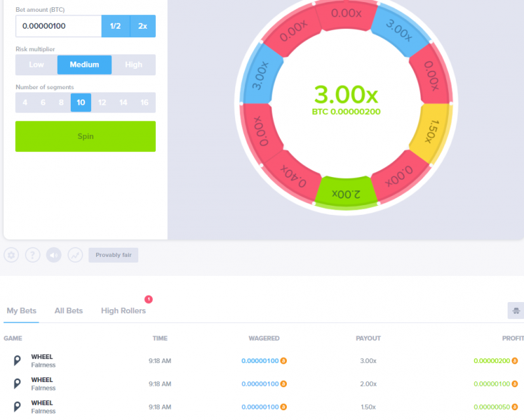524x420 pixels.
Task: Select Medium risk multiplier
Action: [x=84, y=64]
